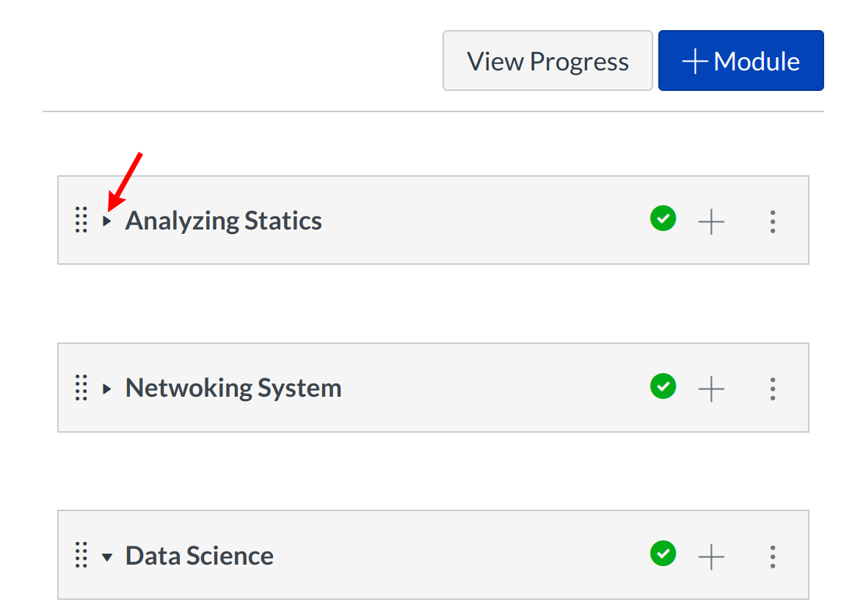Click the drag handle beside Data Science
Screen dimensions: 841x616
pyautogui.click(x=81, y=555)
